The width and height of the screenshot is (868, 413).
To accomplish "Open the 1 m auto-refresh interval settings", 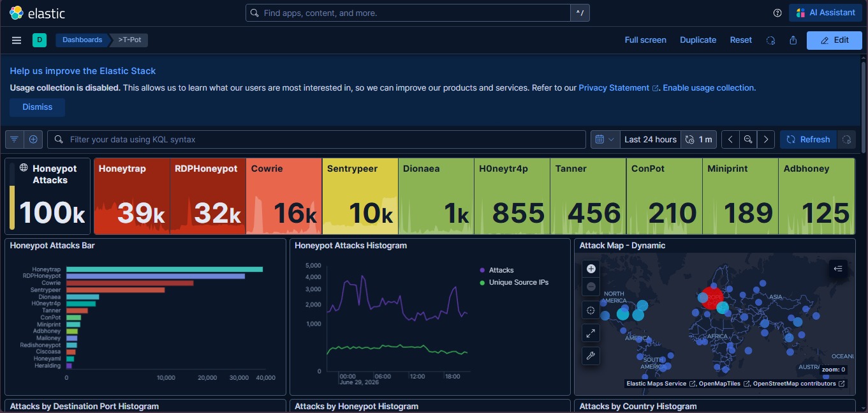I will click(x=698, y=139).
